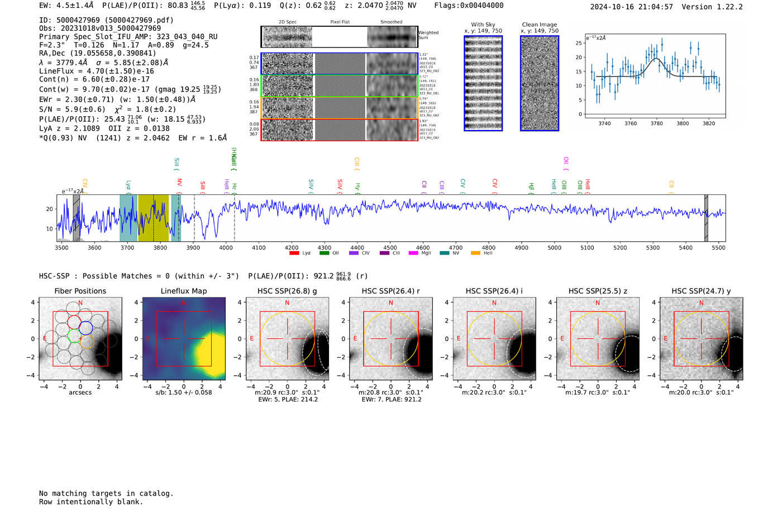Click the yellow shaded band in spectrum
The width and height of the screenshot is (782, 532).
(153, 218)
